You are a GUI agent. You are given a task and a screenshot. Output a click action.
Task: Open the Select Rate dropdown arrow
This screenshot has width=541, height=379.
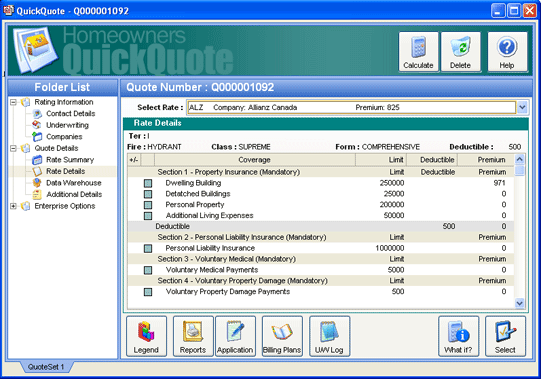[x=522, y=107]
